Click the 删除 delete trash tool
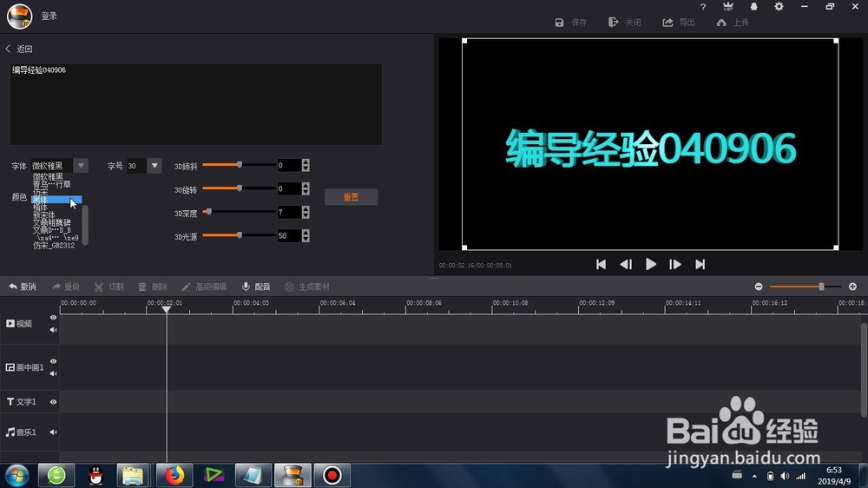 click(x=152, y=287)
